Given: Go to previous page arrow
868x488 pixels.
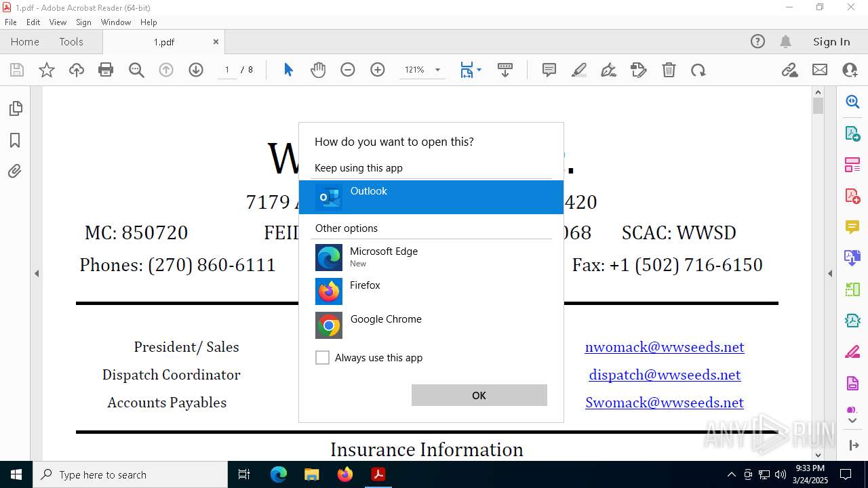Looking at the screenshot, I should pyautogui.click(x=166, y=70).
